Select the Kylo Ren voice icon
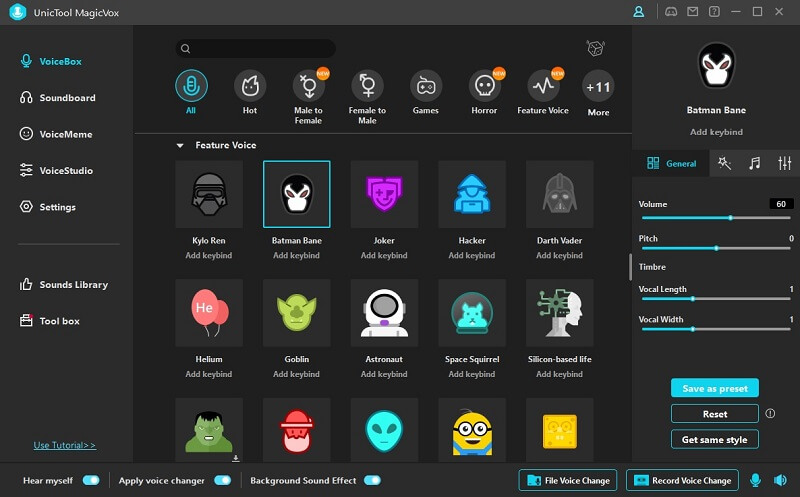 (x=208, y=195)
